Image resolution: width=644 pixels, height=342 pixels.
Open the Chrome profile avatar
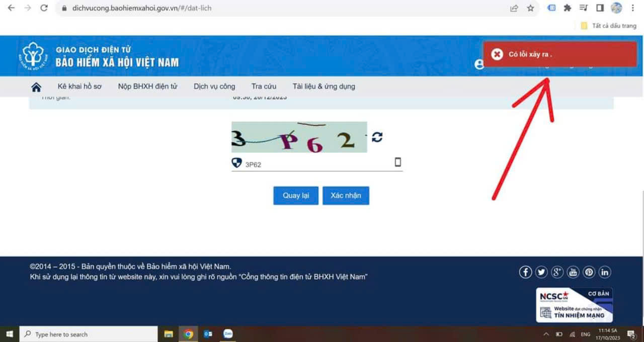(616, 8)
